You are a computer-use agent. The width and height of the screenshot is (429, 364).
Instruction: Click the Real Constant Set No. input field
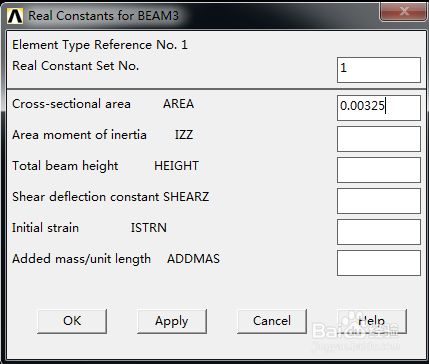click(x=379, y=70)
